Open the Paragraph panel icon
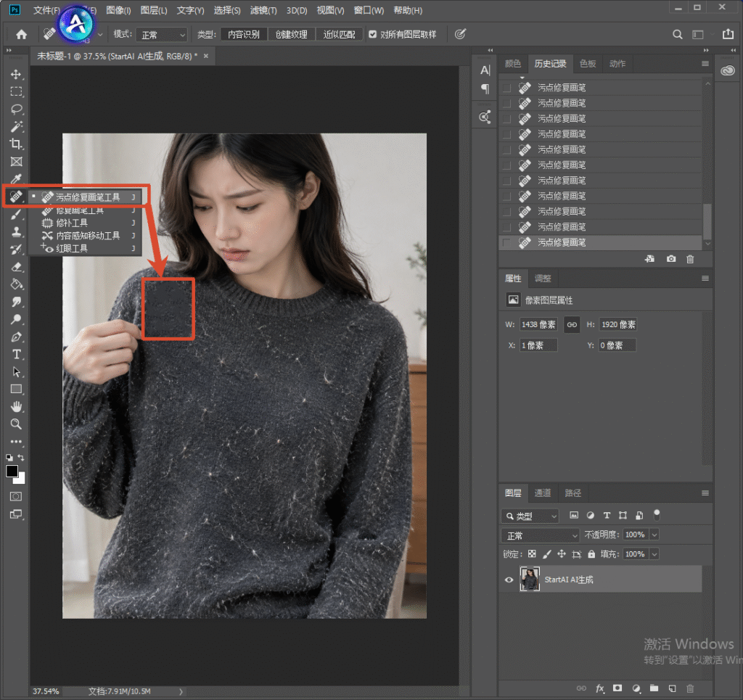The width and height of the screenshot is (743, 700). 485,89
